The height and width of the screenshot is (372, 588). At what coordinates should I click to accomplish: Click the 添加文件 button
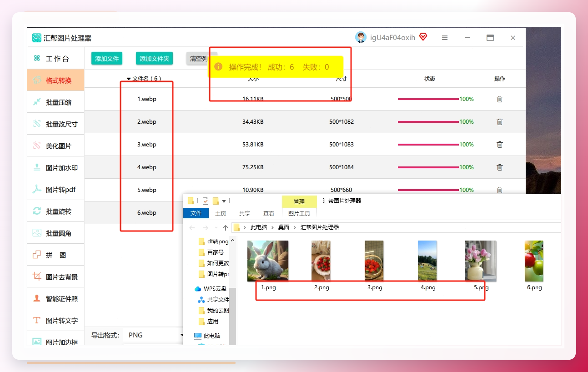tap(107, 59)
